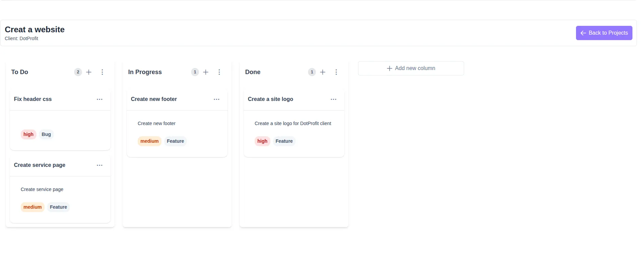Click 'Create service page' description text in card body
Viewport: 644px width, 276px height.
42,189
